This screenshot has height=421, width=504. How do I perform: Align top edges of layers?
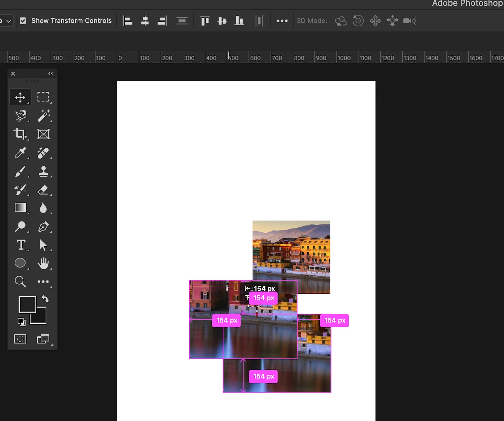pyautogui.click(x=205, y=21)
